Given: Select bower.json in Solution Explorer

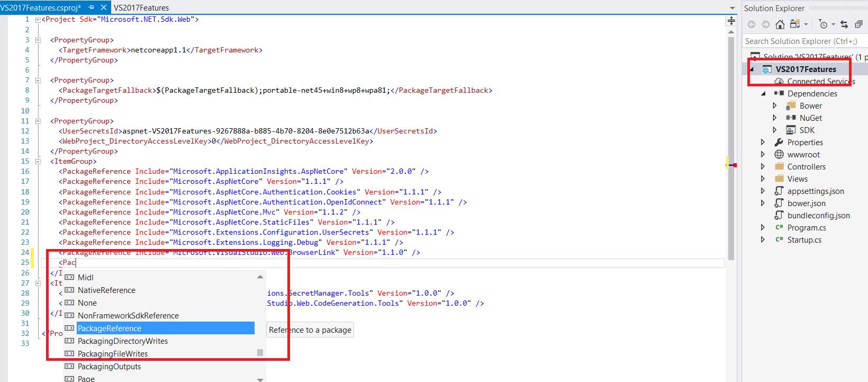Looking at the screenshot, I should [806, 203].
